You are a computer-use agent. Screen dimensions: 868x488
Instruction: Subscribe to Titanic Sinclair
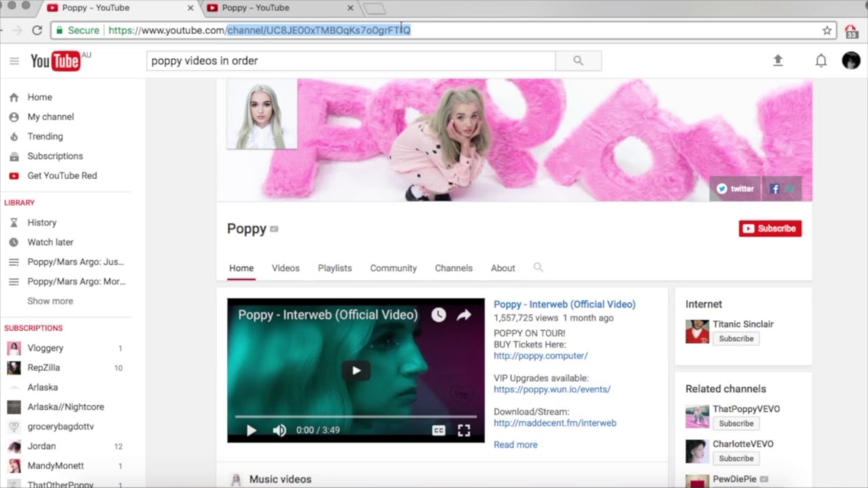click(x=736, y=338)
